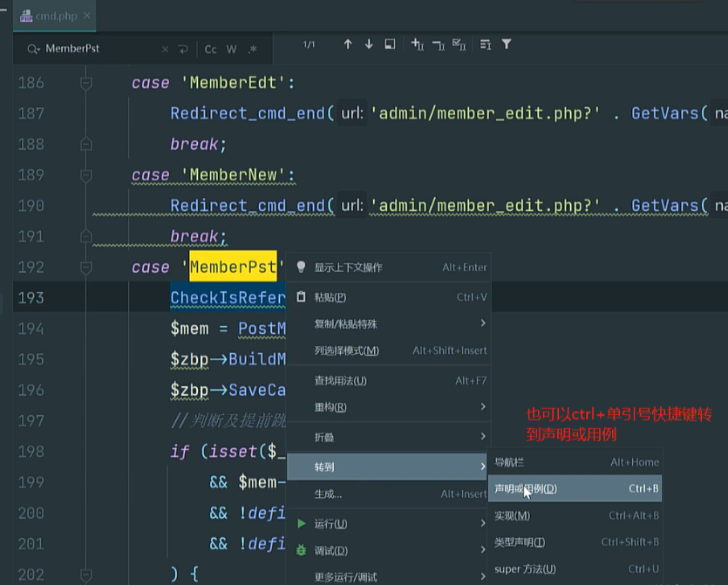728x585 pixels.
Task: Click CheckIsRefer function on line 193
Action: tap(228, 298)
